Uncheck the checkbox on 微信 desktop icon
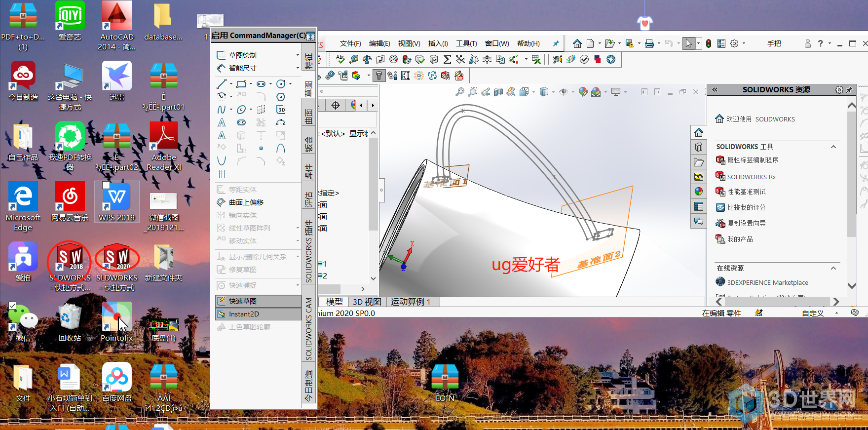The width and height of the screenshot is (868, 430). tap(12, 306)
